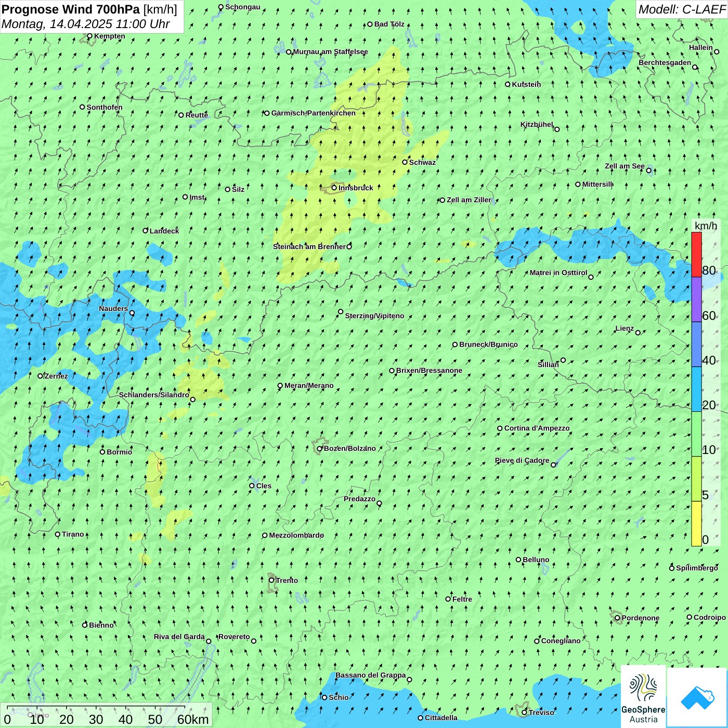Click the Schio label
728x728 pixels.
point(339,697)
